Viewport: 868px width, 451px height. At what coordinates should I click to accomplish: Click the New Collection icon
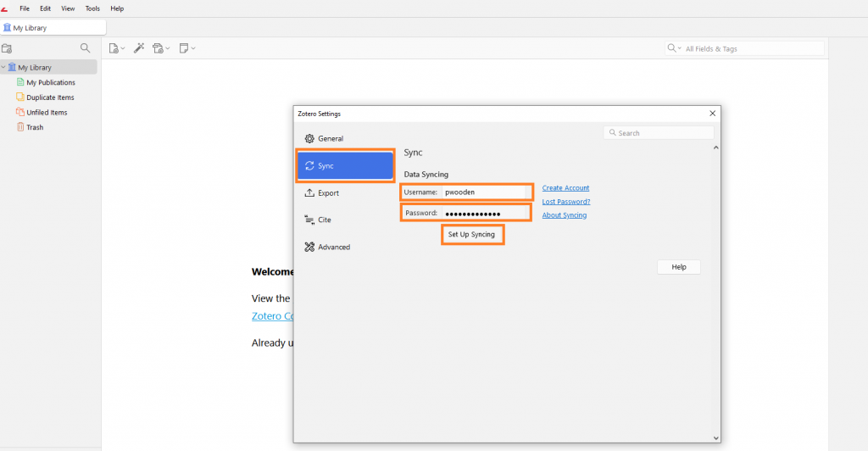click(8, 49)
